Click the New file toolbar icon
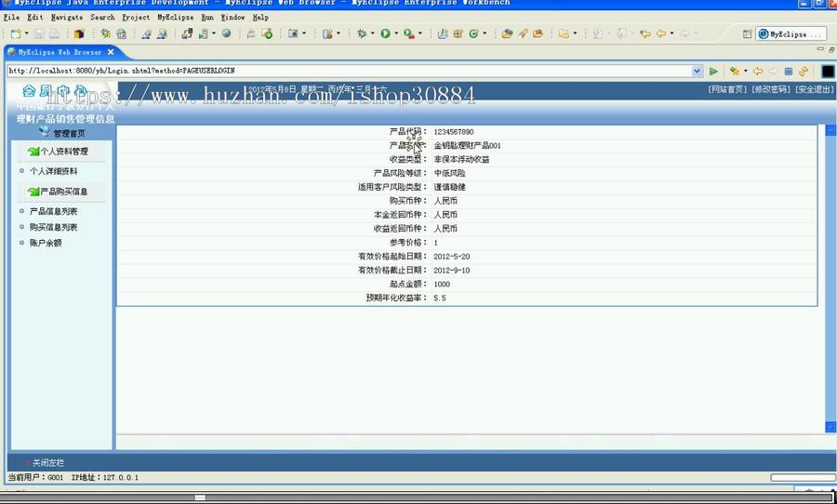Screen dimensions: 837x504 [x=16, y=33]
